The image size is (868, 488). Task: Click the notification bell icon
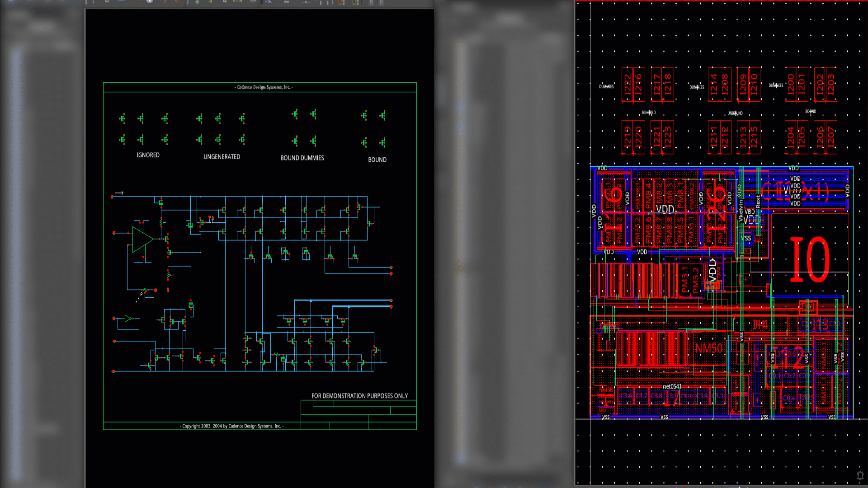click(860, 475)
